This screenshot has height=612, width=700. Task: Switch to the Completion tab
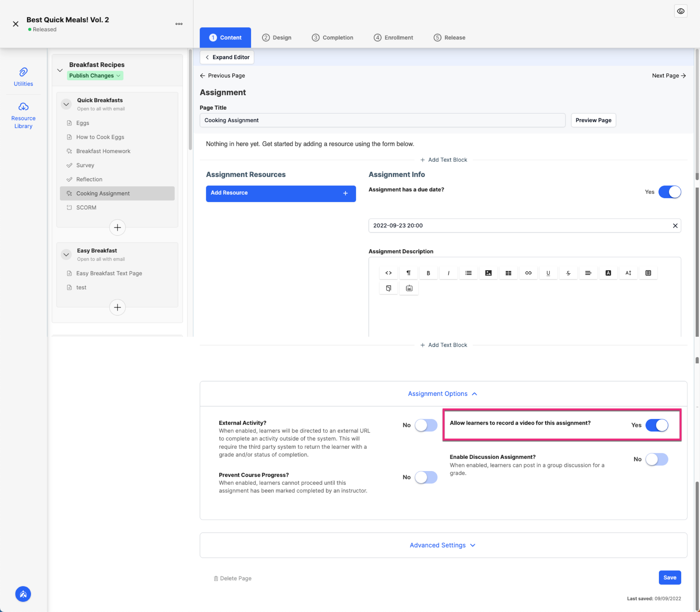click(332, 38)
